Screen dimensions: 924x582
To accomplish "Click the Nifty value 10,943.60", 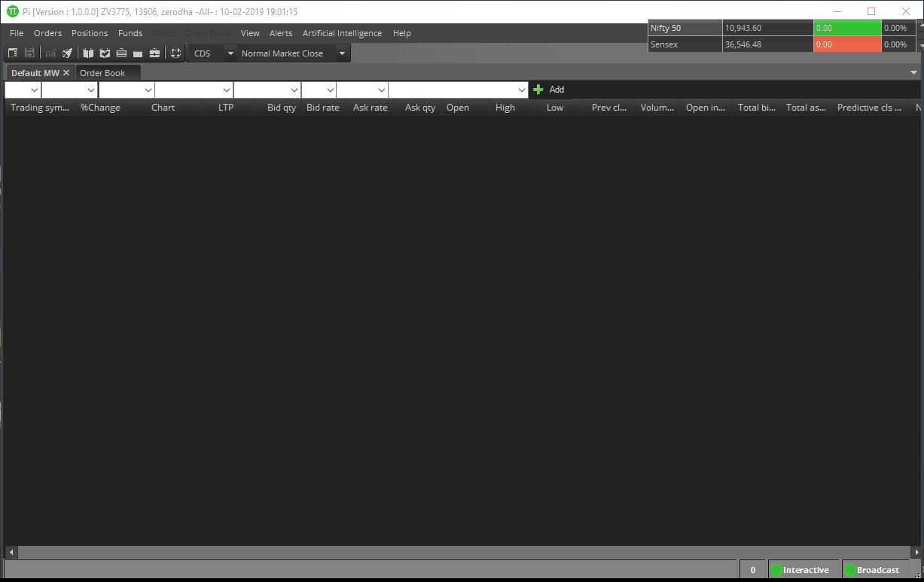I will point(743,28).
